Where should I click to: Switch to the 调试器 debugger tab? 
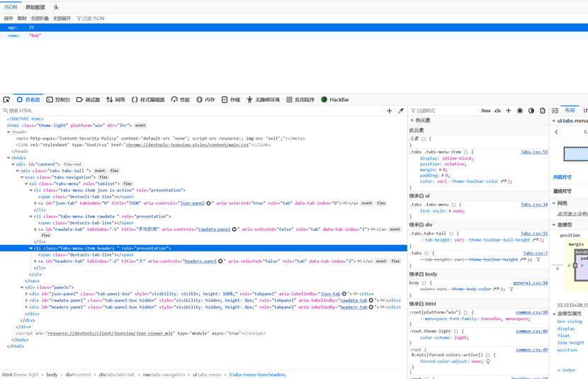[x=88, y=100]
